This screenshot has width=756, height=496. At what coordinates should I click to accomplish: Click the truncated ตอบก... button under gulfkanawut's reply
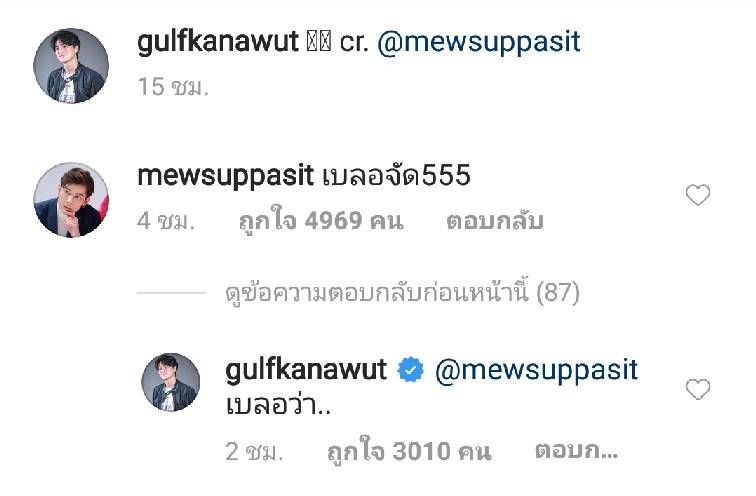click(576, 450)
